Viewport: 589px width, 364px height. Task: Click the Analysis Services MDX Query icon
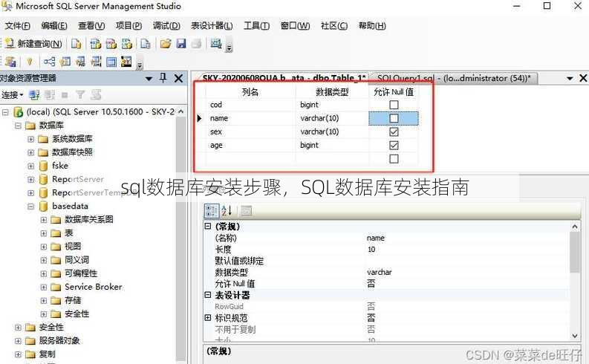point(96,44)
